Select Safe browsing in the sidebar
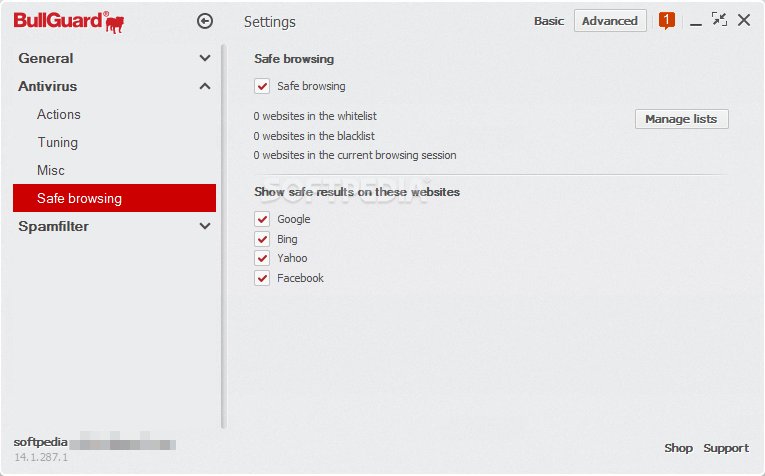This screenshot has width=765, height=476. (114, 198)
